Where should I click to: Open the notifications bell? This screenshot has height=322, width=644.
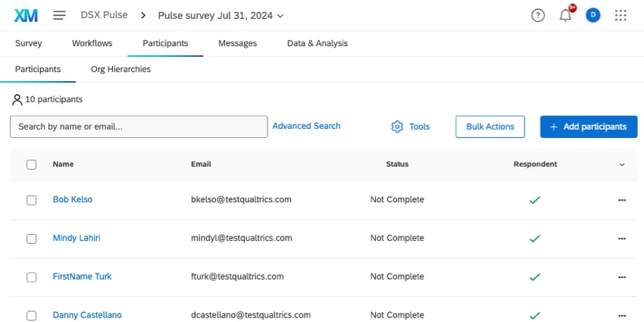(x=565, y=15)
